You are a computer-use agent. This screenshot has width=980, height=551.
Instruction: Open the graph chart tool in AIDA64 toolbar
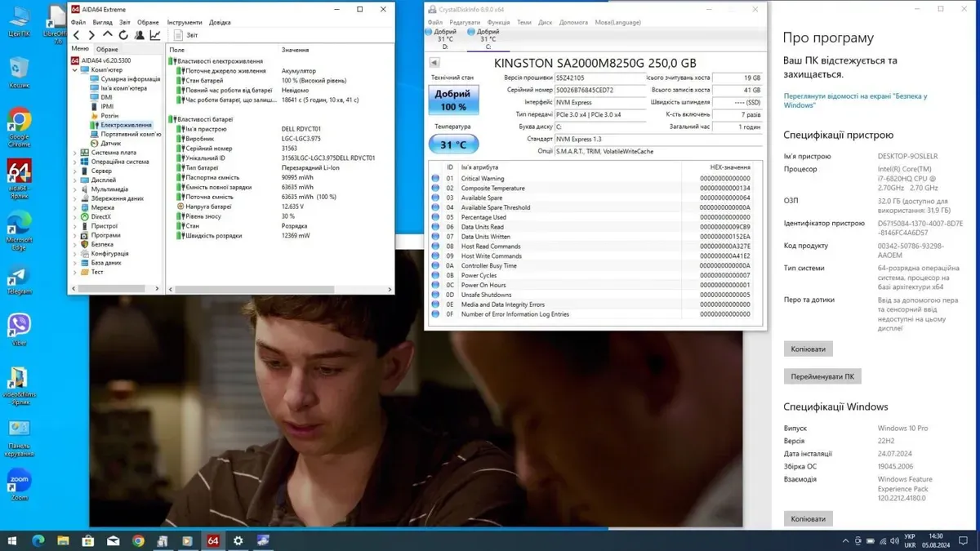154,35
